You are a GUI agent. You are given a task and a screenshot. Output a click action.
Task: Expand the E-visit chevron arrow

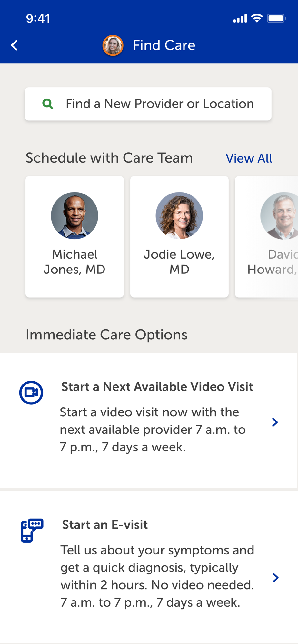(x=275, y=578)
